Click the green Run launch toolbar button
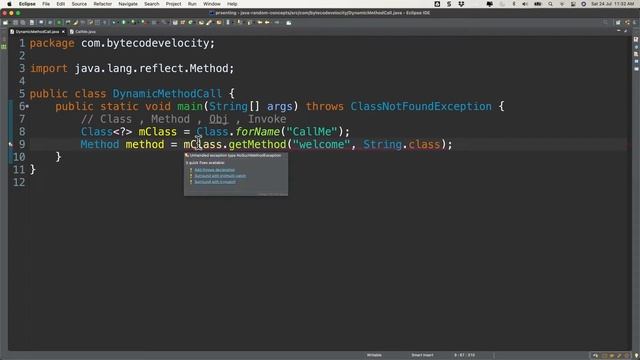 [123, 22]
